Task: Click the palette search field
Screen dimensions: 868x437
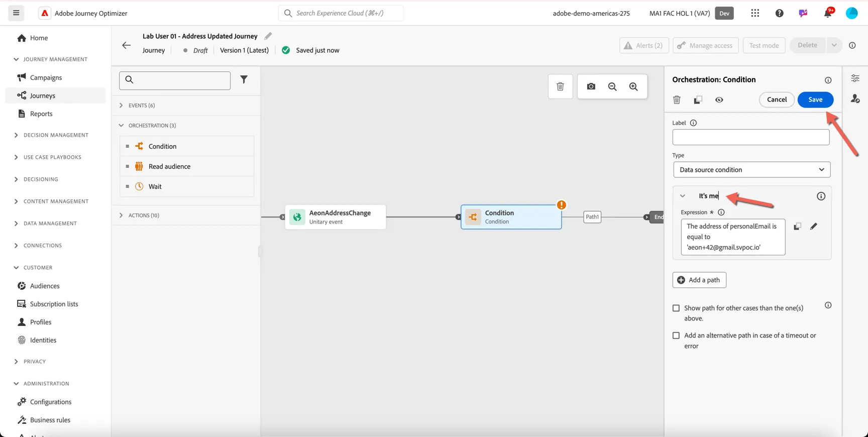Action: (175, 80)
